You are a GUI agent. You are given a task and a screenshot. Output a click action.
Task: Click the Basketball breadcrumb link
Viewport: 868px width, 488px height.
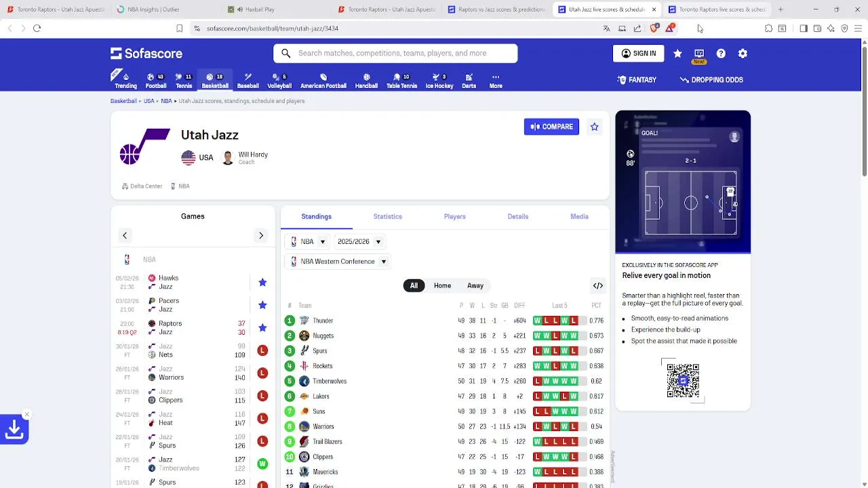point(123,101)
